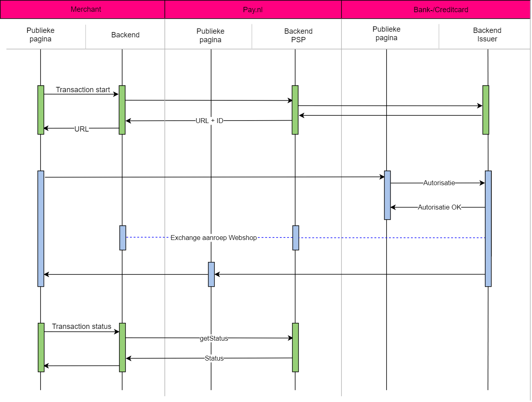Select the 'URL + ID' arrow label
532x402 pixels.
point(209,121)
